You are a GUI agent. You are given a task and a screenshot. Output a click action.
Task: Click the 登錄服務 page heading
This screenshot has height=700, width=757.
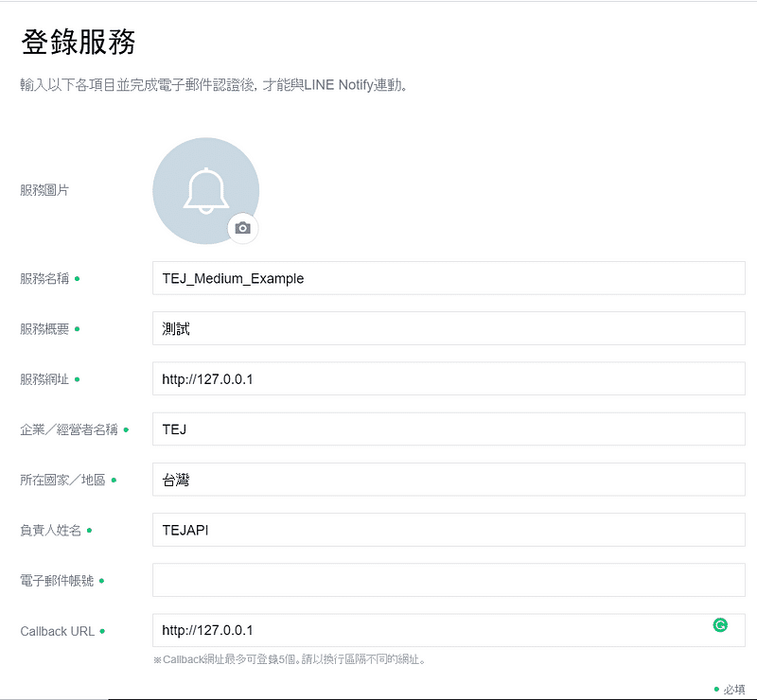tap(78, 43)
